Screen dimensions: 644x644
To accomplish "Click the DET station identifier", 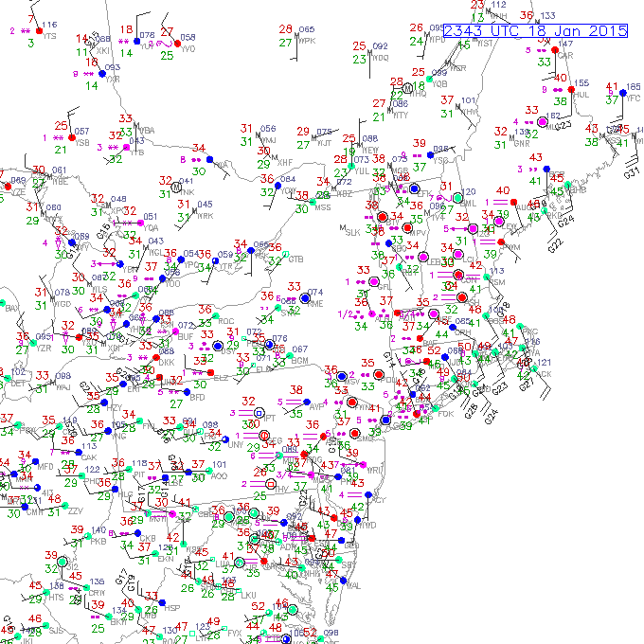I will pos(19,384).
